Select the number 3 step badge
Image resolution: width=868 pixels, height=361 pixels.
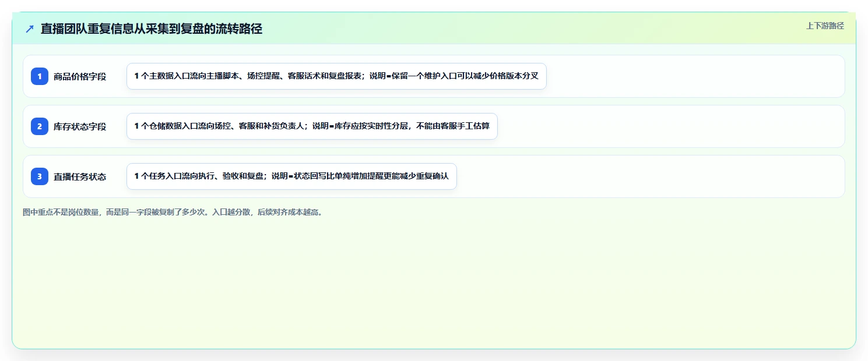point(40,176)
